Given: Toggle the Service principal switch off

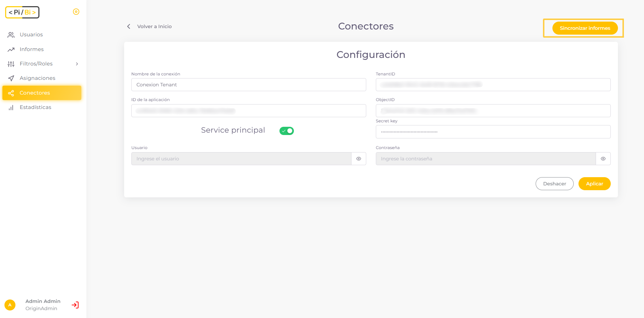Looking at the screenshot, I should click(x=287, y=131).
